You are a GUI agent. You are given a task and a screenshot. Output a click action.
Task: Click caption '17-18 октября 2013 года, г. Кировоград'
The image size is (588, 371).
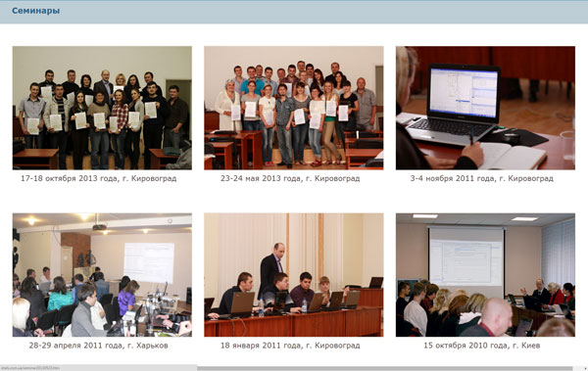[98, 179]
